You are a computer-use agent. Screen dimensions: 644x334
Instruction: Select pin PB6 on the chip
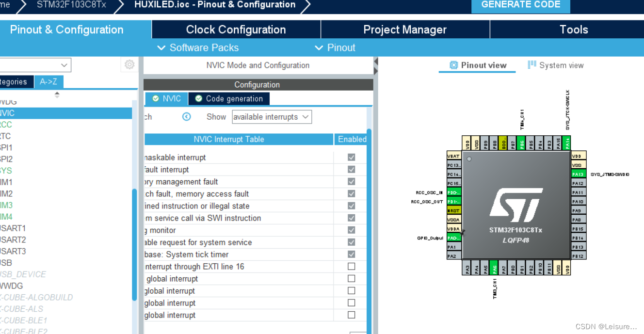(522, 143)
